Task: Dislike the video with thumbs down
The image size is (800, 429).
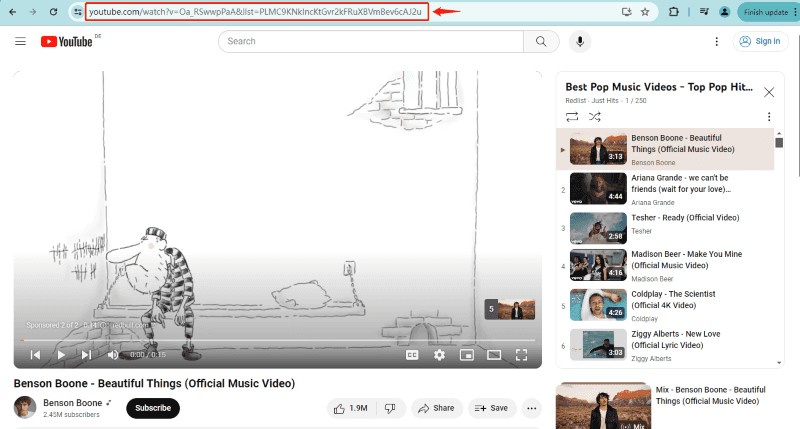Action: 390,408
